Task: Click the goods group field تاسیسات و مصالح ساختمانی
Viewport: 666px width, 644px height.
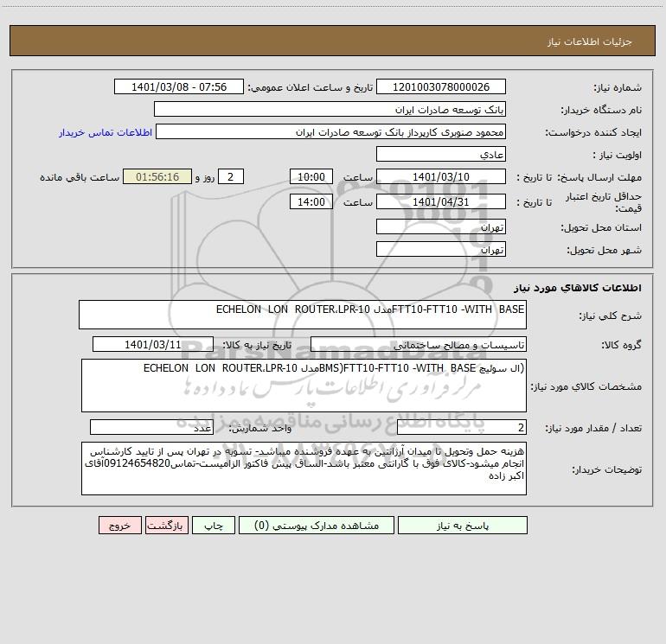Action: pyautogui.click(x=419, y=344)
